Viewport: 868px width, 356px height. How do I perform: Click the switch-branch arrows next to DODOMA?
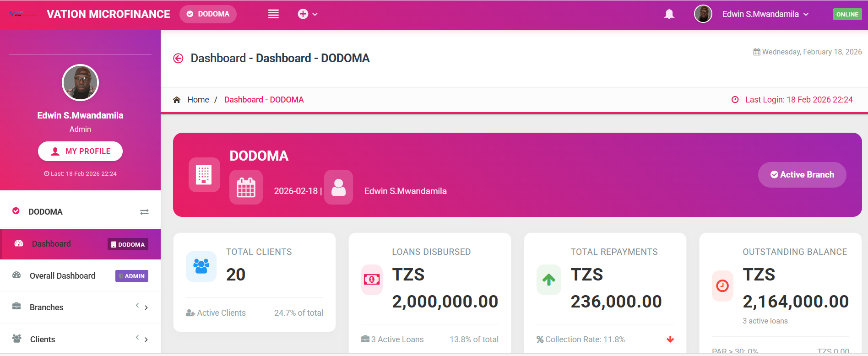click(144, 212)
